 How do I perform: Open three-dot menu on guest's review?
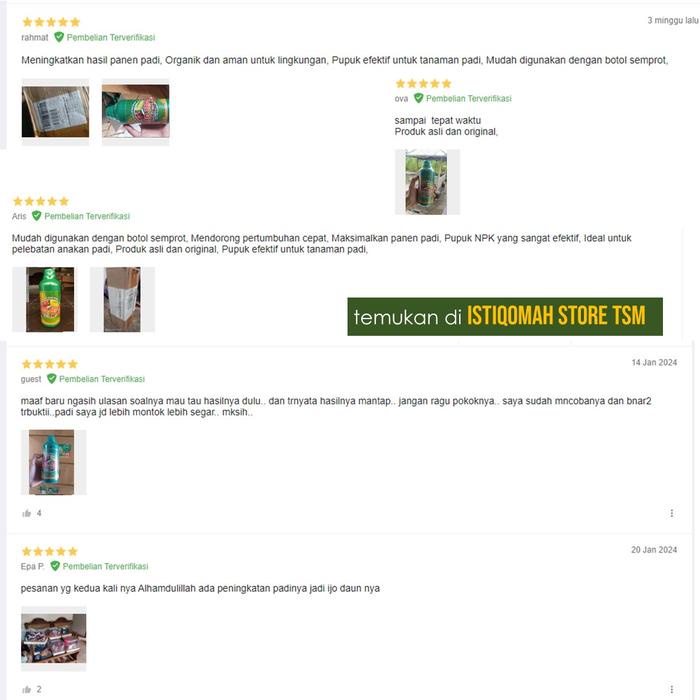click(672, 513)
